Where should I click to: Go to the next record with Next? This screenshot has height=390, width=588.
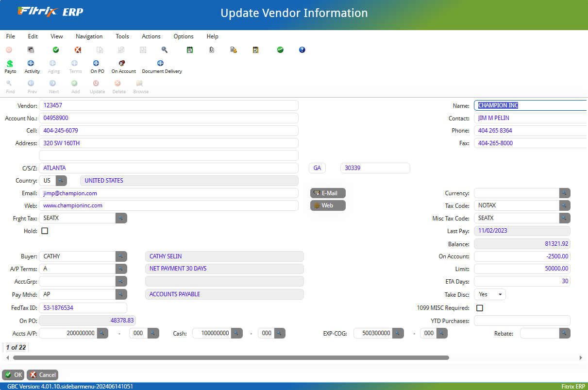(x=54, y=87)
